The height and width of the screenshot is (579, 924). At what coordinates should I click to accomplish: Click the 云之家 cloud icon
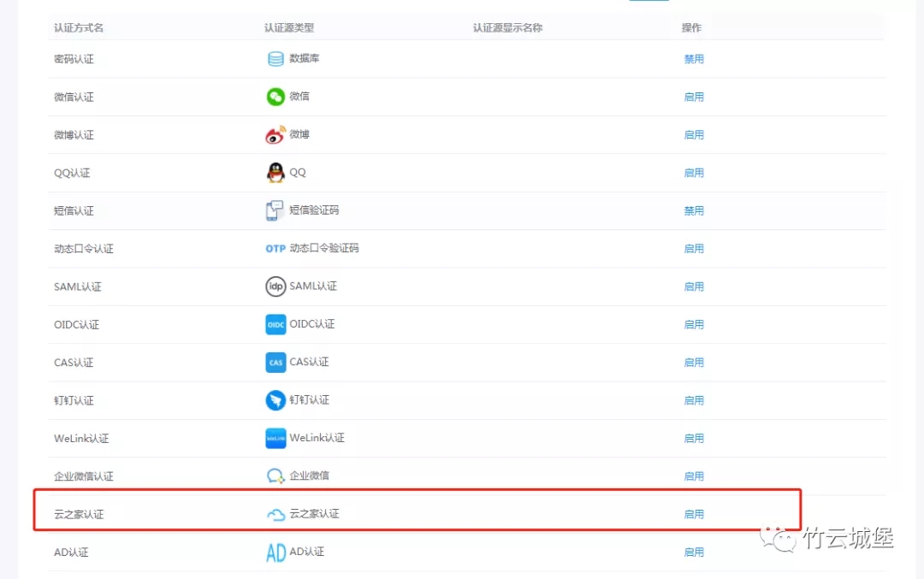(x=275, y=514)
